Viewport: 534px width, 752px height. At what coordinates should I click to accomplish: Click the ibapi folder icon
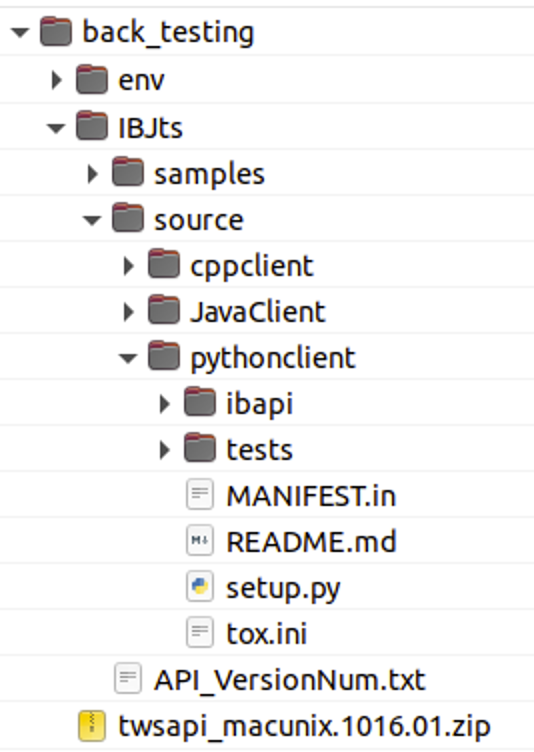[200, 401]
